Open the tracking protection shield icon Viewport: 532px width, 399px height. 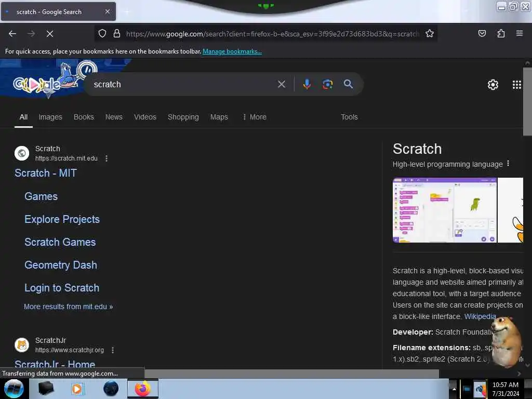point(102,33)
